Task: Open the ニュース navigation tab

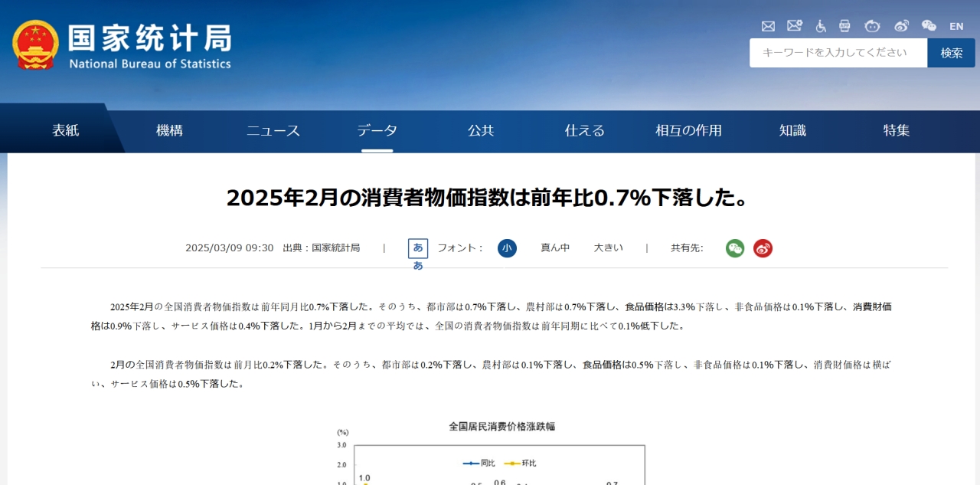Action: click(x=273, y=131)
